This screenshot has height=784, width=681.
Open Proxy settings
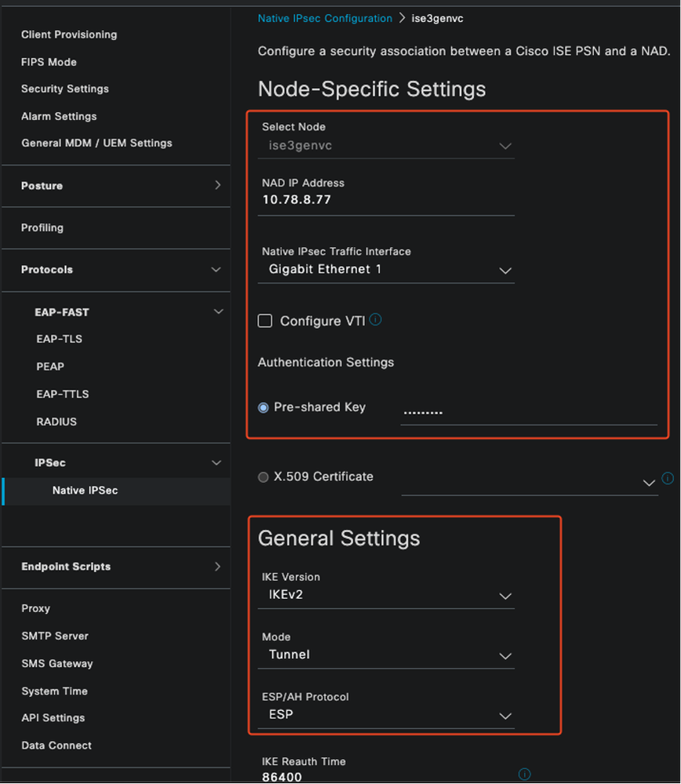tap(35, 608)
